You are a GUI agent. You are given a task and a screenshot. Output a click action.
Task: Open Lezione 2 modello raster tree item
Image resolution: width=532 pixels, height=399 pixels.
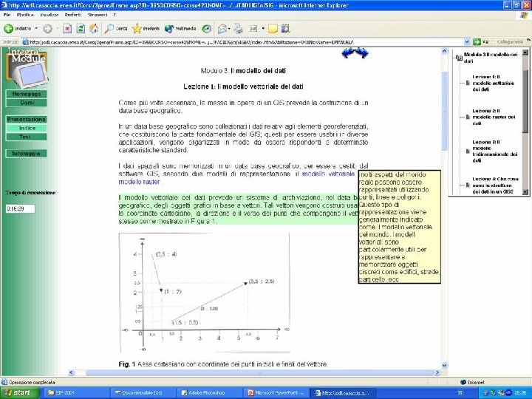[494, 117]
